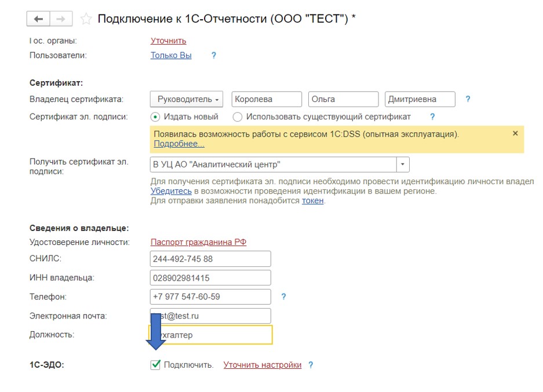Open the Только Вы users link
The image size is (543, 392).
pos(171,56)
